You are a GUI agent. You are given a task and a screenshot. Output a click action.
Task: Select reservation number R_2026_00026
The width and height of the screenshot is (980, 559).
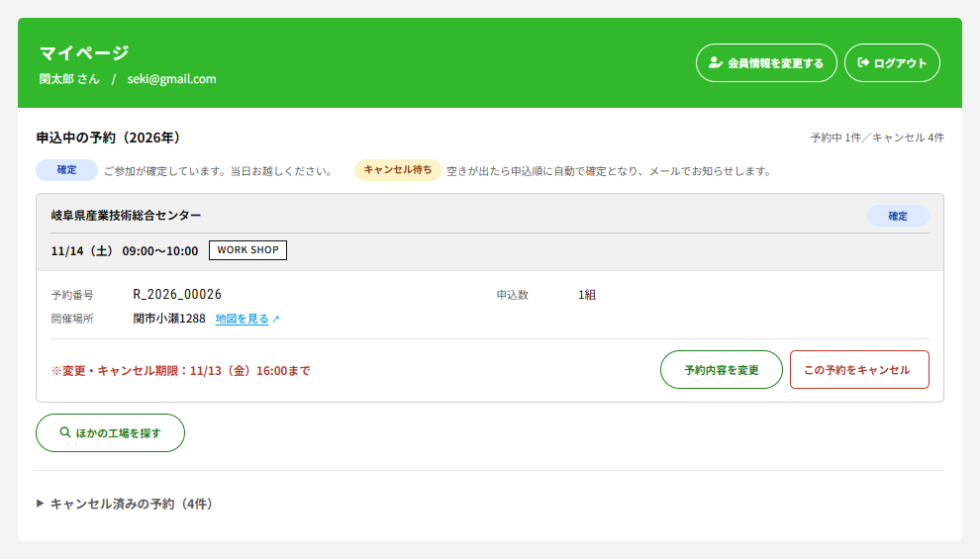click(x=177, y=294)
